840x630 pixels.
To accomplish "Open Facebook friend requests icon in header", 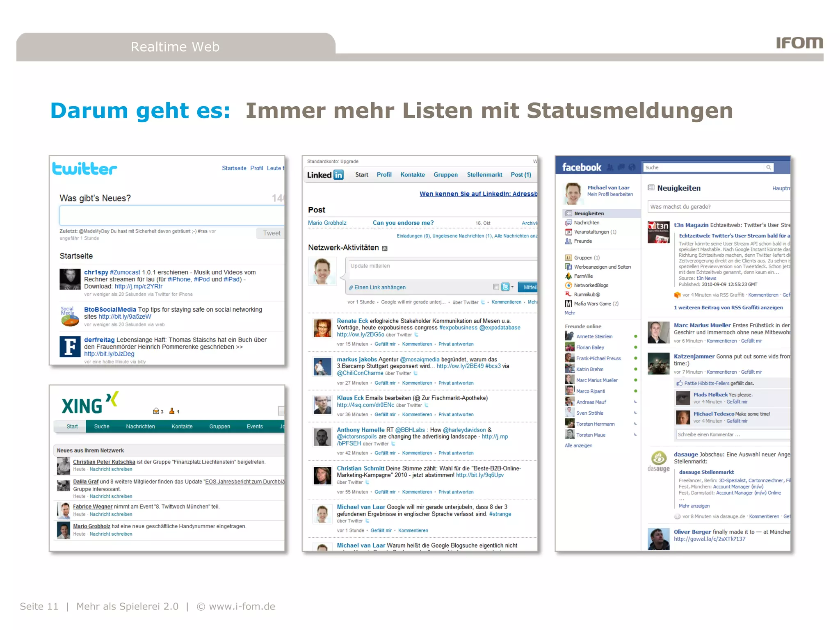I will (610, 167).
